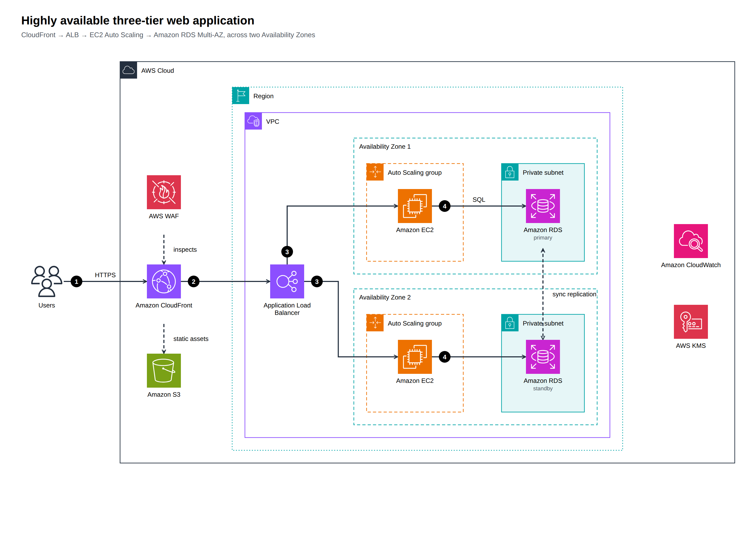Viewport: 756px width, 548px height.
Task: Click the 'standby' caption under Amazon RDS
Action: point(543,388)
